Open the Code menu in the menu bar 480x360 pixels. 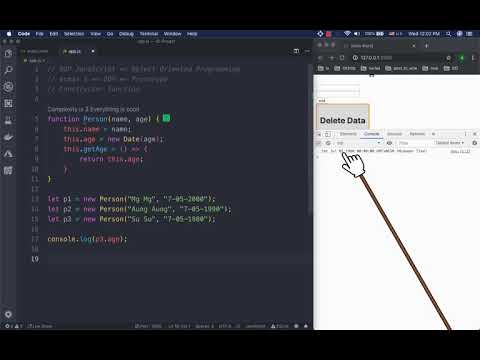24,34
